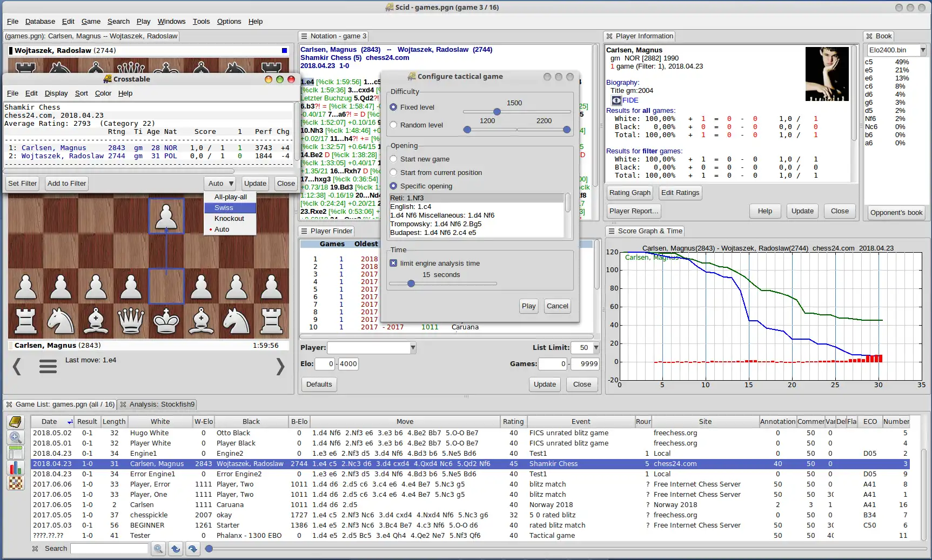The image size is (932, 560).
Task: Open the Elo2400.bin book dropdown
Action: pos(923,50)
